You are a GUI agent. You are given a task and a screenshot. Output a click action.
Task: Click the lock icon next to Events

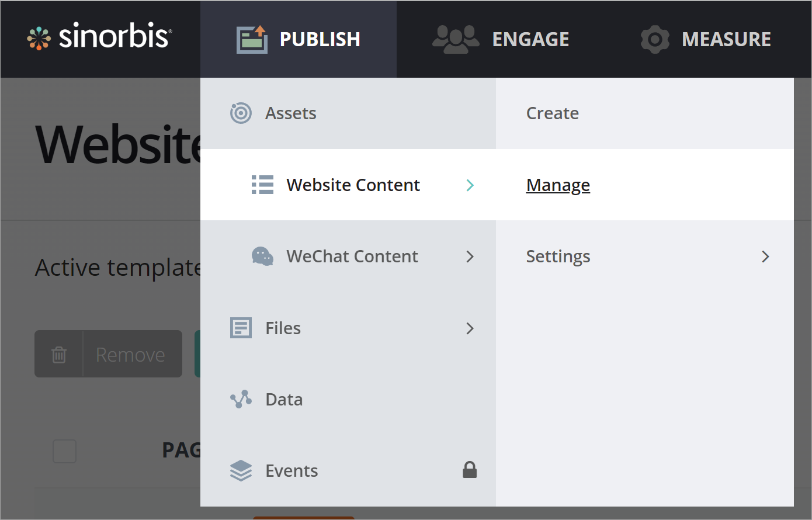pos(470,470)
